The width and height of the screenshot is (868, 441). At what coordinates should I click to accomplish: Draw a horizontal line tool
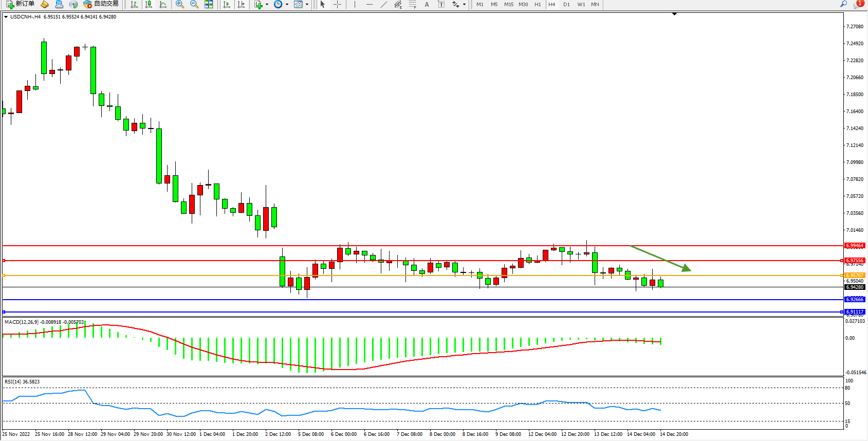(x=369, y=4)
